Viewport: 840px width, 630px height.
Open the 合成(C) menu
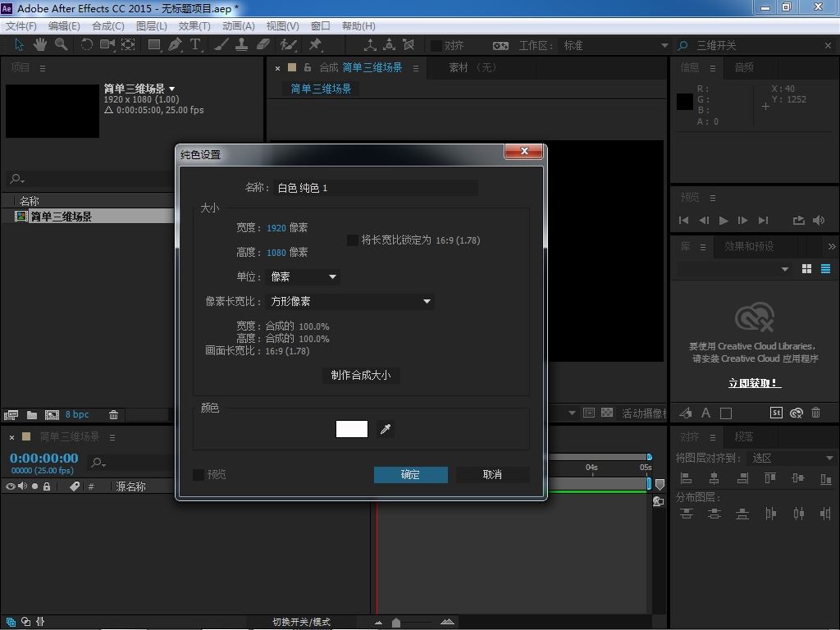coord(108,25)
